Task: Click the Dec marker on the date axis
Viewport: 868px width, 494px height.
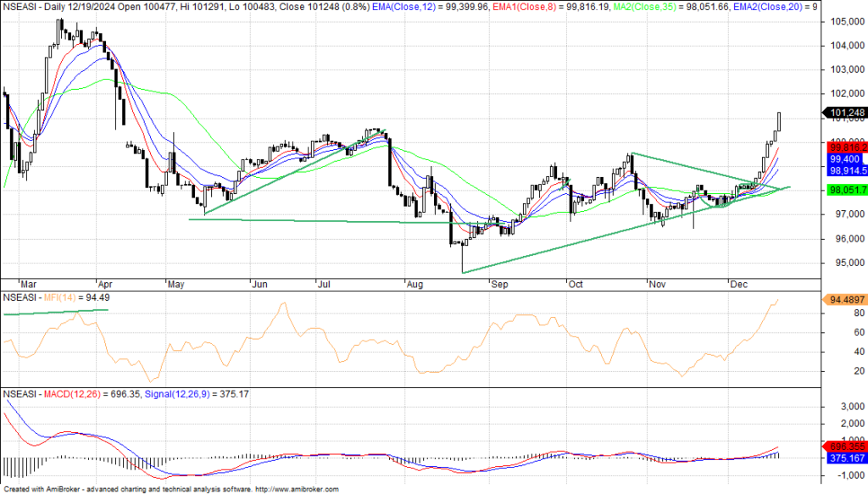Action: [x=739, y=286]
